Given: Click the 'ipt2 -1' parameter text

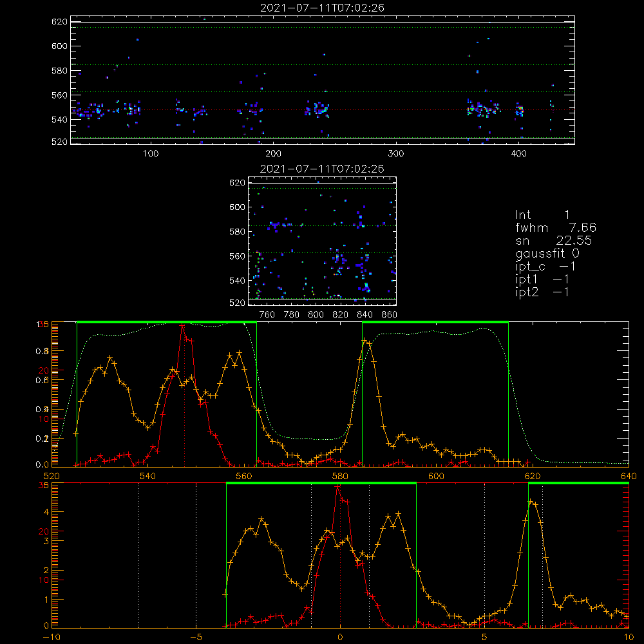Looking at the screenshot, I should (542, 292).
